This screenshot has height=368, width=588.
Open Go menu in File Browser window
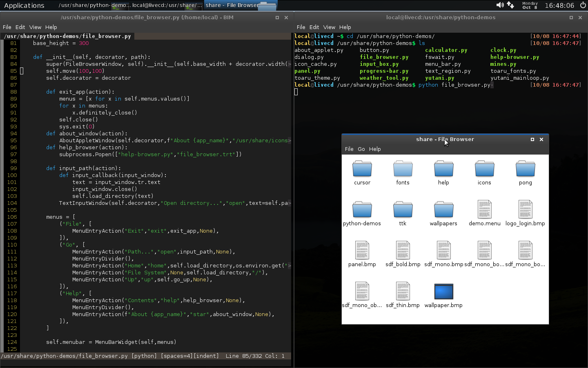pos(361,149)
